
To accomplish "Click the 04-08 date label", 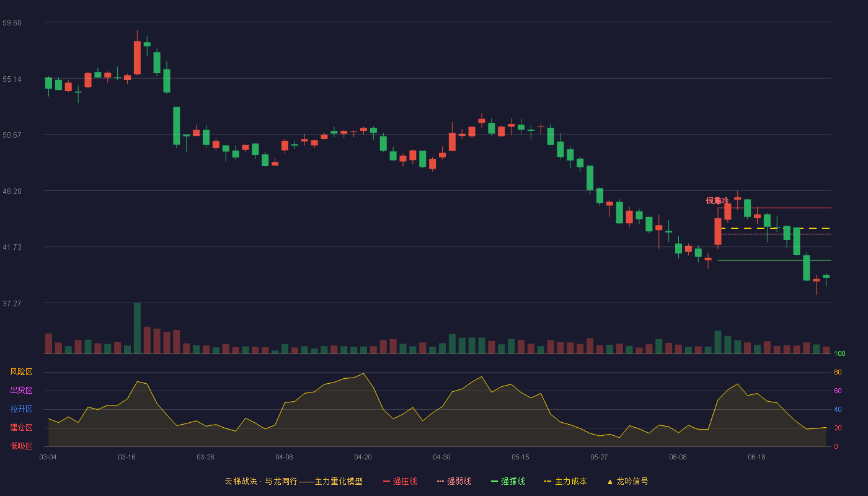I will (284, 457).
